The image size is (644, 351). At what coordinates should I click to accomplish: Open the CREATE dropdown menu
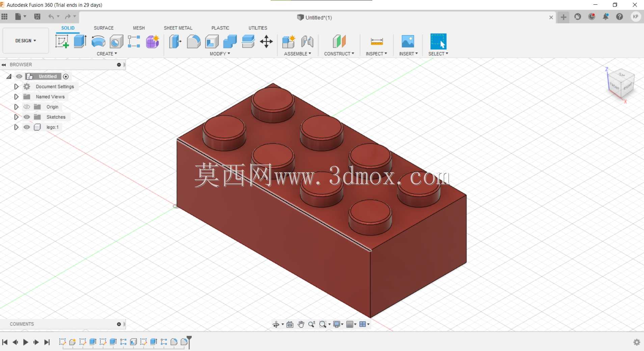(x=107, y=54)
